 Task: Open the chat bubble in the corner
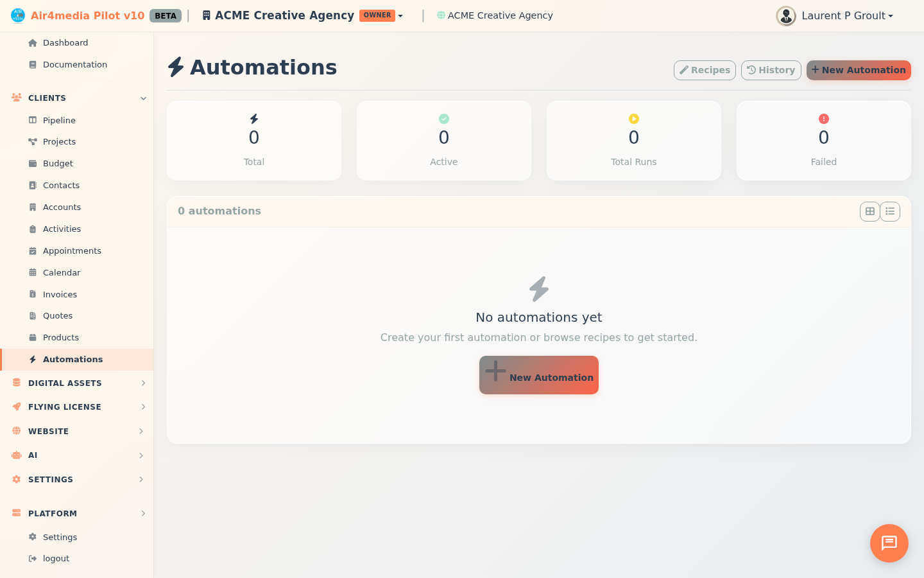coord(889,543)
